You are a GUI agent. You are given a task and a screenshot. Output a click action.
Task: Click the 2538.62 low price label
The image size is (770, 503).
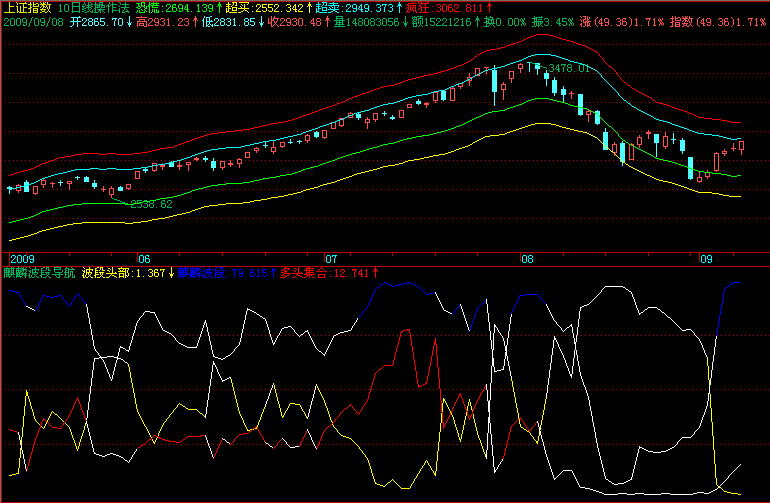click(x=150, y=203)
